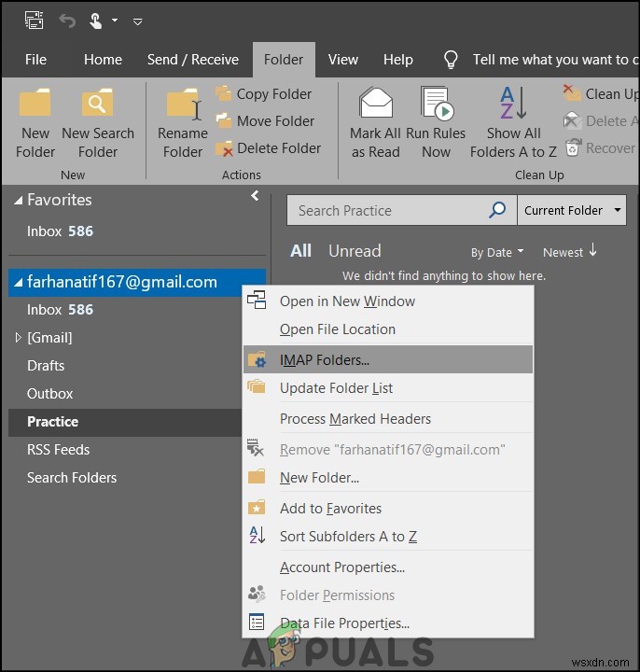Switch to the Home ribbon tab

(103, 60)
